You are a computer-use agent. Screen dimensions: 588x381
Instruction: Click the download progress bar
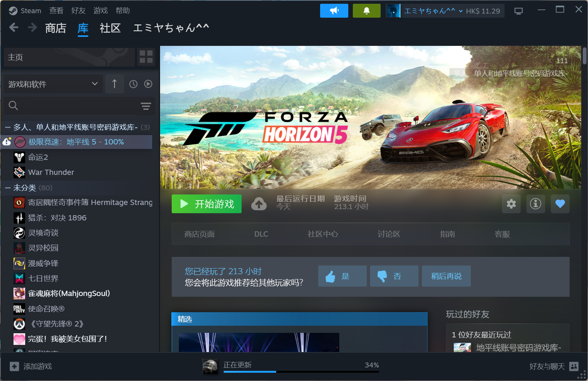(301, 371)
